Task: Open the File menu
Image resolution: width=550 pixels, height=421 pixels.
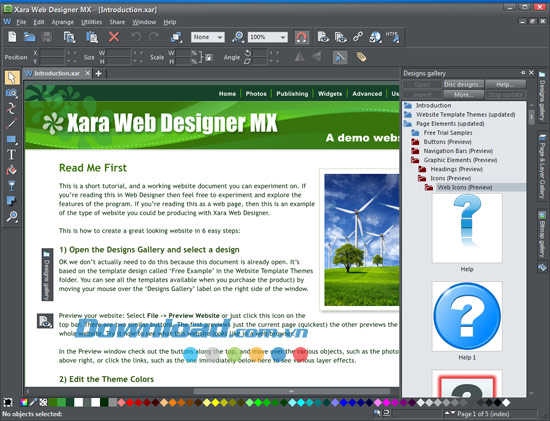Action: pyautogui.click(x=21, y=22)
